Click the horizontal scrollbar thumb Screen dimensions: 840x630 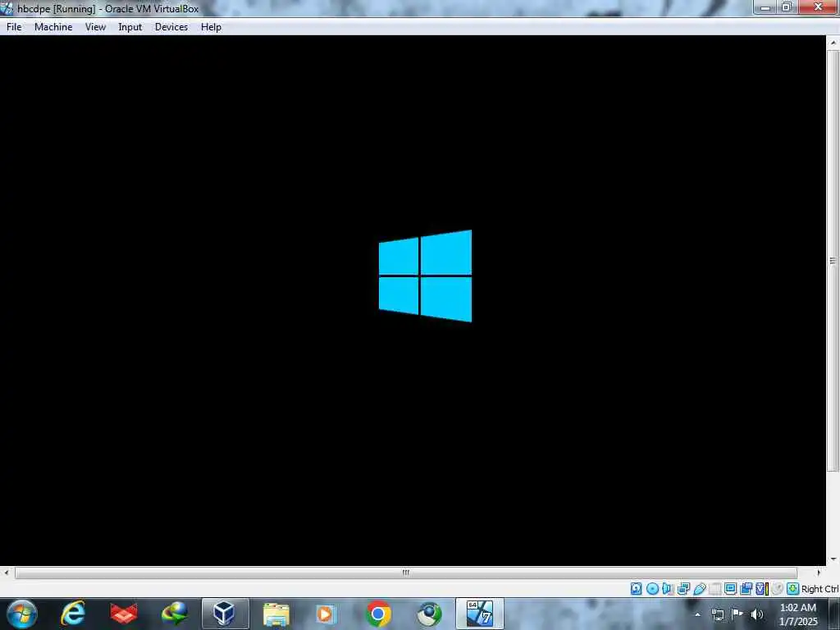point(406,573)
